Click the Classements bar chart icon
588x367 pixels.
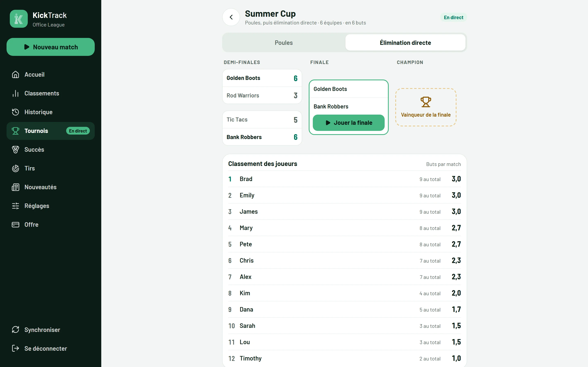click(16, 93)
